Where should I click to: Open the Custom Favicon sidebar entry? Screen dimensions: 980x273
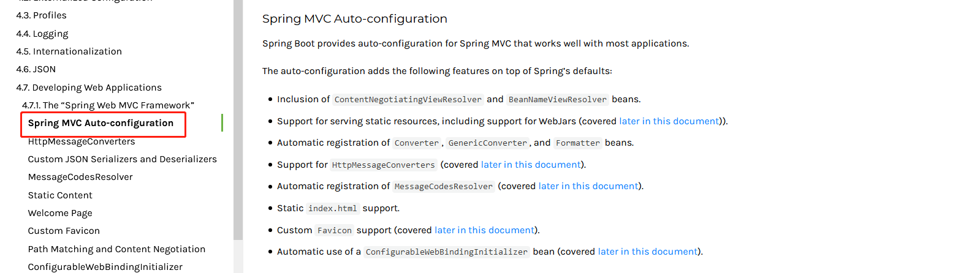click(x=64, y=231)
